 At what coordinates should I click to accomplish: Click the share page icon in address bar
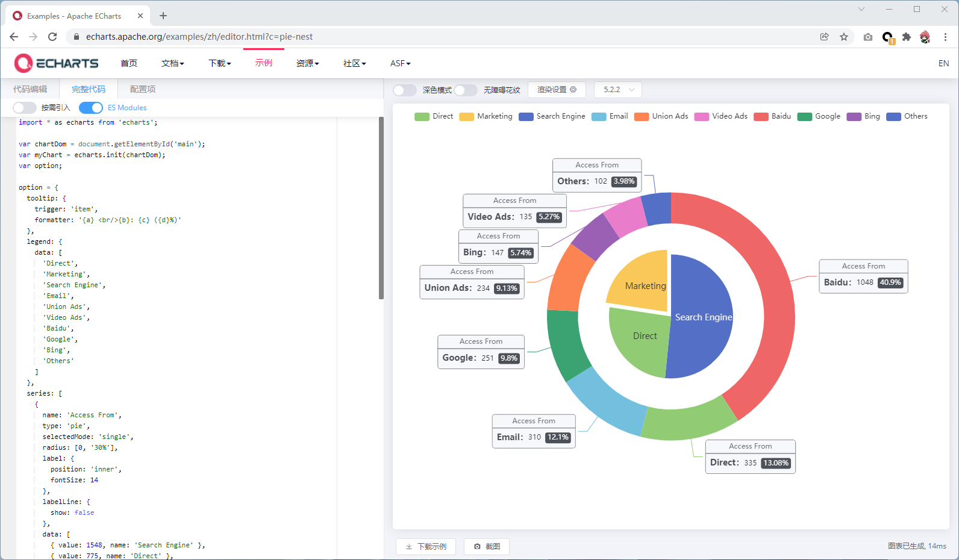pyautogui.click(x=824, y=37)
